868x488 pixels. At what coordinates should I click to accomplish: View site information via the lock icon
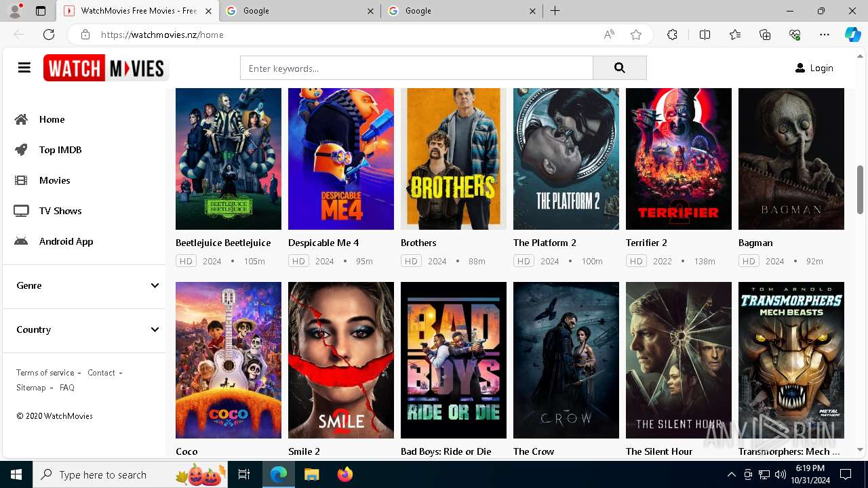point(85,35)
